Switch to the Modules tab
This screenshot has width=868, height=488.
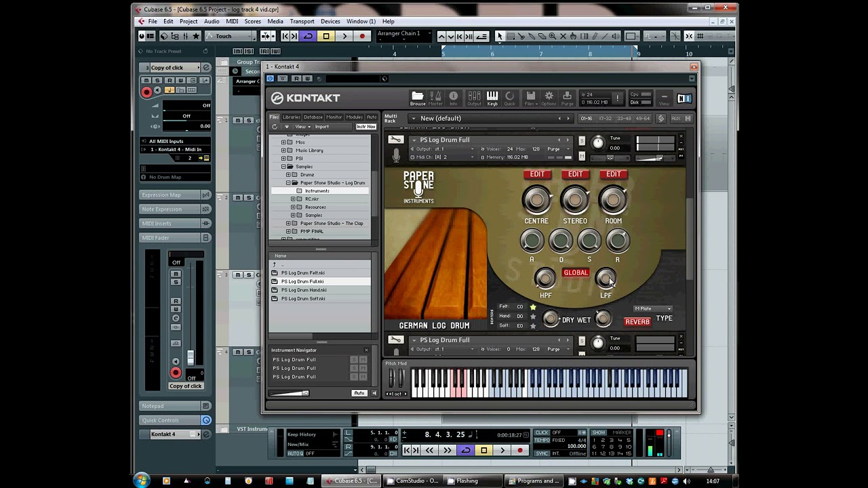click(355, 117)
